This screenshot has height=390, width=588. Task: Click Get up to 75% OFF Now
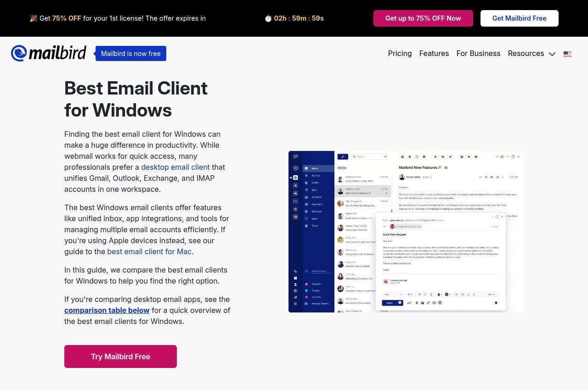423,18
